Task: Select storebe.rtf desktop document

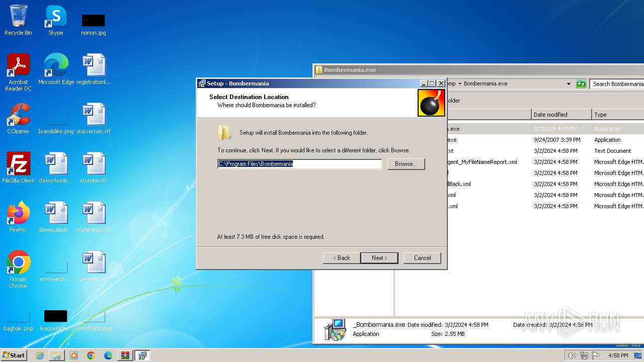Action: (94, 168)
